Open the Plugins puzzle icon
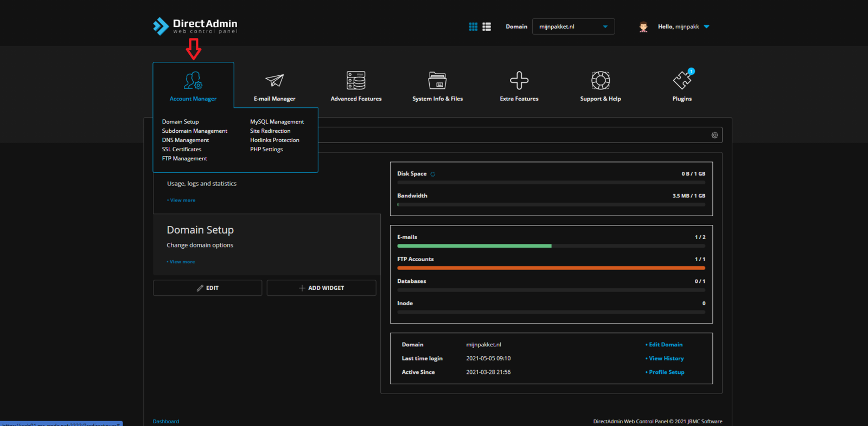 (x=682, y=80)
